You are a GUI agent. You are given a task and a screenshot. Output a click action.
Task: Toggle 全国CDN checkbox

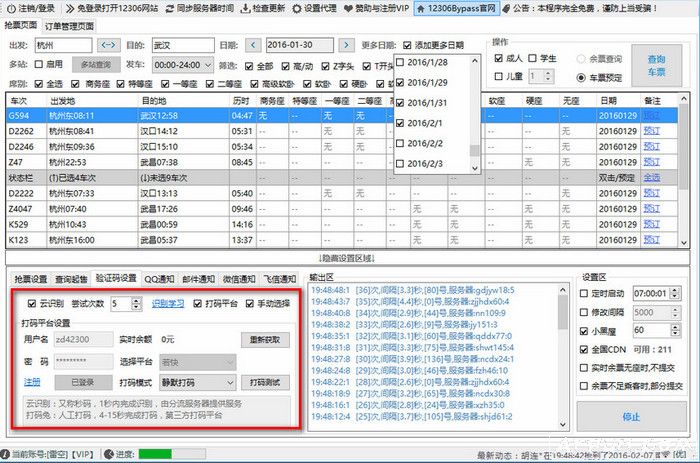(583, 349)
